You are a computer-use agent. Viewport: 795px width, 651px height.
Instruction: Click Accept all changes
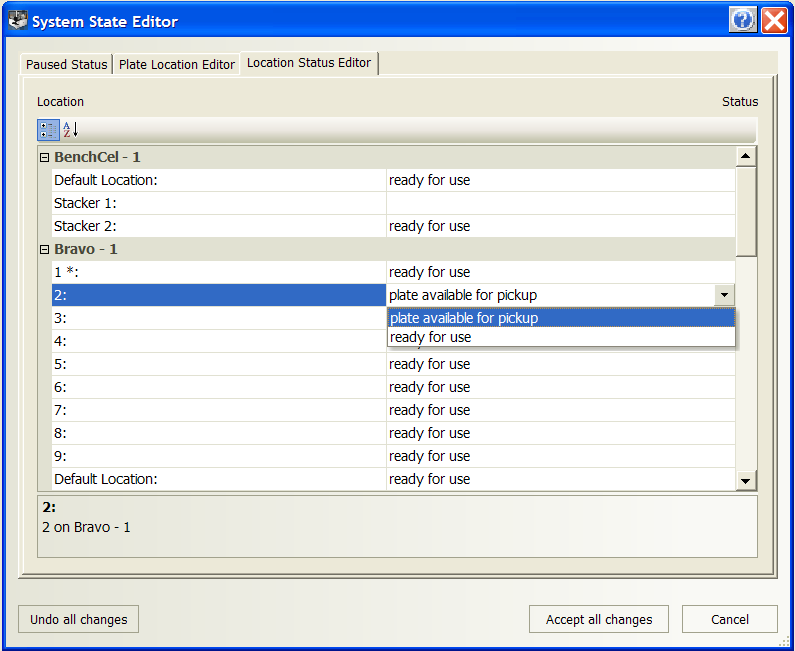tap(599, 619)
